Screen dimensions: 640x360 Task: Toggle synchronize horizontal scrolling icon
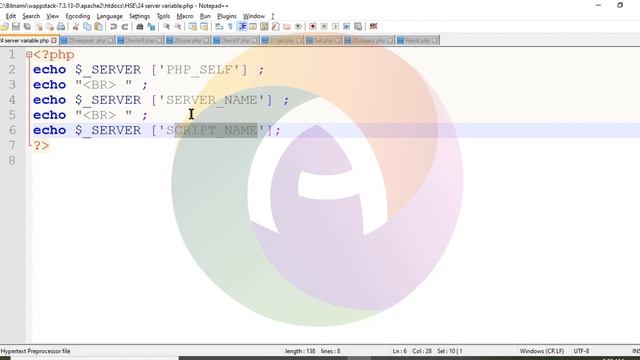tap(204, 27)
